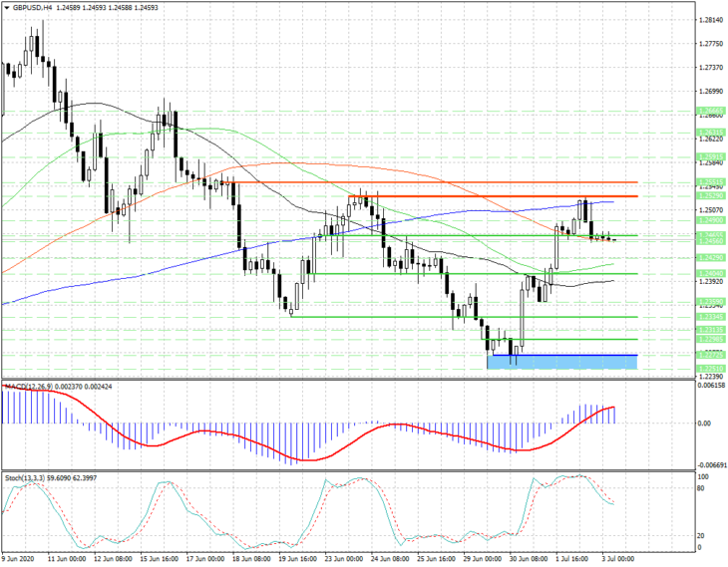Image resolution: width=728 pixels, height=567 pixels.
Task: Select the upper orange resistance line
Action: (436, 182)
